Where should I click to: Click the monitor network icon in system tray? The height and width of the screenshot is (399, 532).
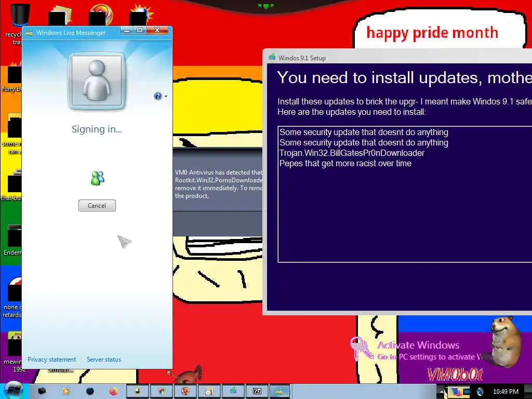tap(467, 392)
